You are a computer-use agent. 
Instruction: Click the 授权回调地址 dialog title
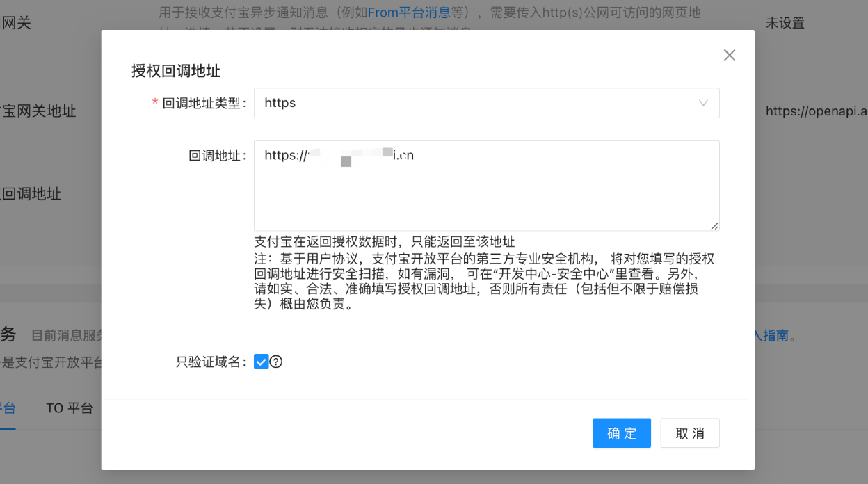click(176, 71)
